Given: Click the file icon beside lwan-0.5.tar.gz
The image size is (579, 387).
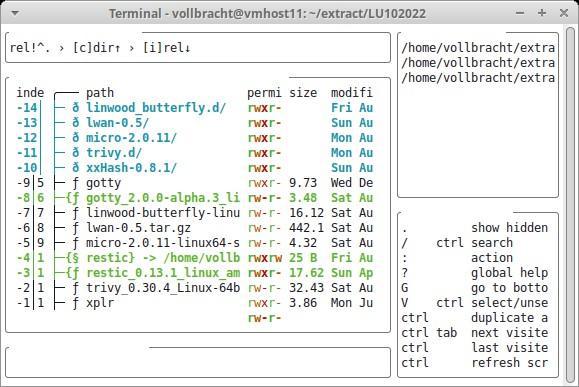Looking at the screenshot, I should pyautogui.click(x=76, y=229).
